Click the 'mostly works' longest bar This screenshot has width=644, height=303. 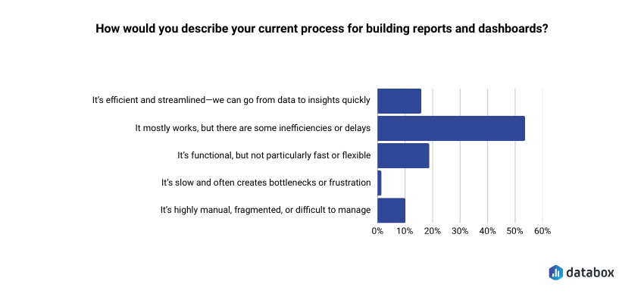pos(451,128)
